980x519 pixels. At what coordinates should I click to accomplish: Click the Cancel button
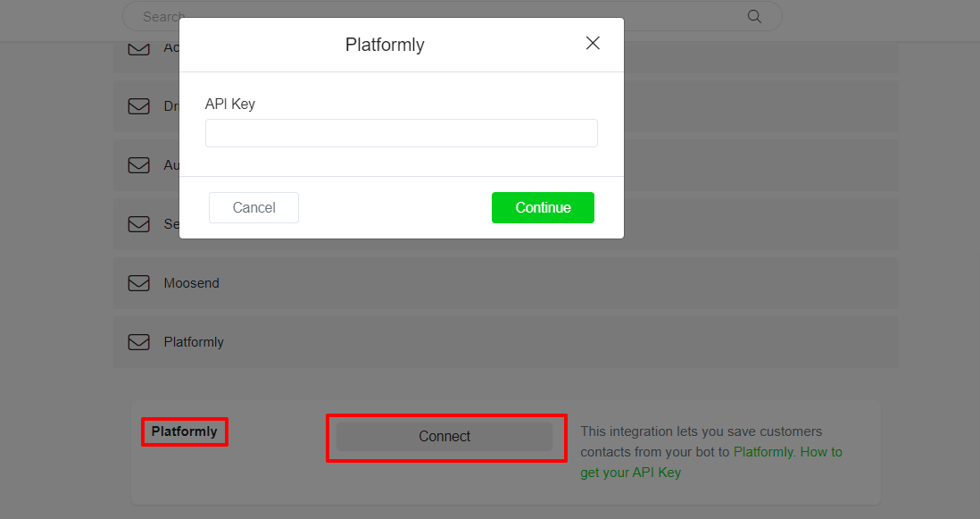click(253, 207)
